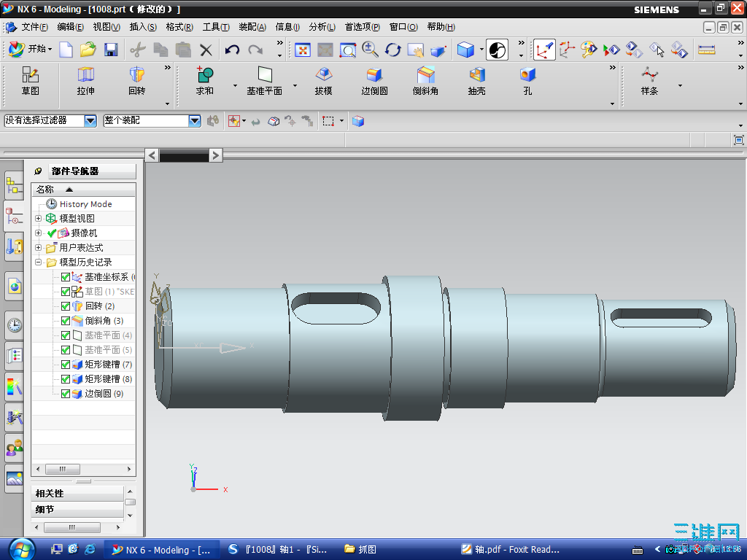The width and height of the screenshot is (747, 560).
Task: Toggle the 倒斜角 (3) feature checkbox
Action: (66, 321)
